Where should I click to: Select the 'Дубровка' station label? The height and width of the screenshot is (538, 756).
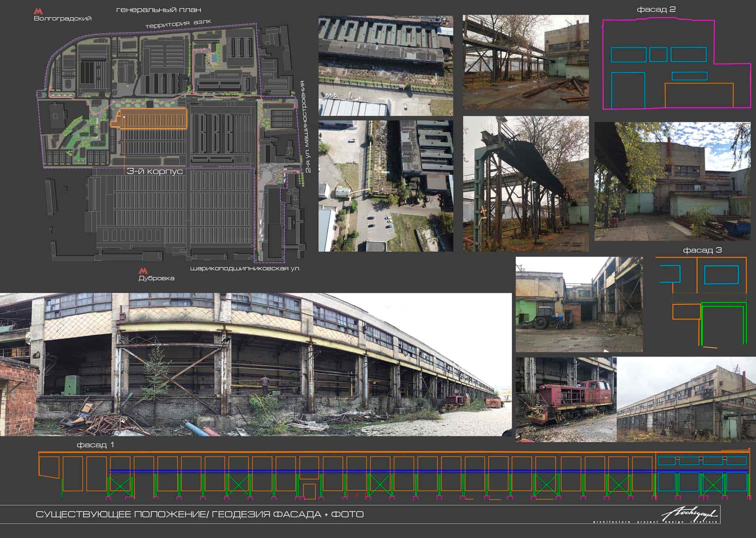coord(156,278)
